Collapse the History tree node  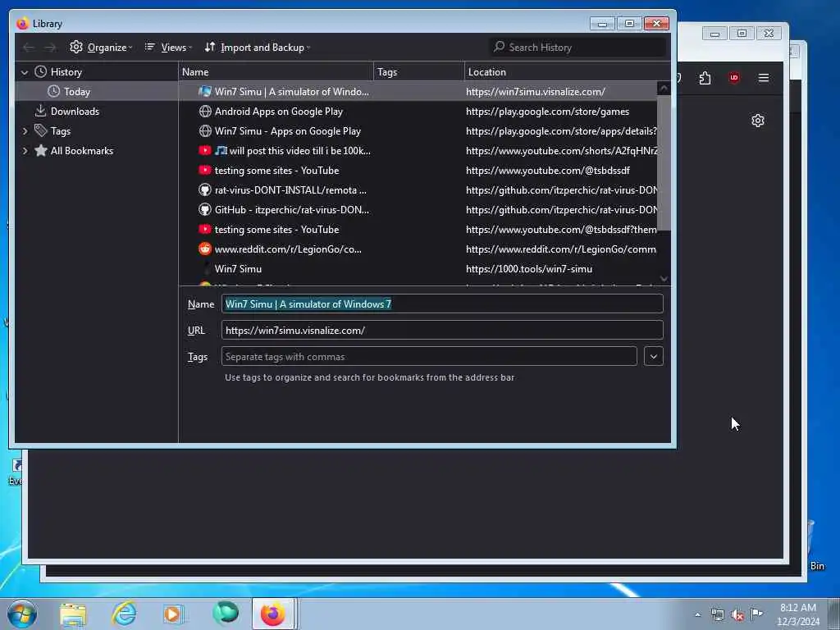(x=25, y=72)
